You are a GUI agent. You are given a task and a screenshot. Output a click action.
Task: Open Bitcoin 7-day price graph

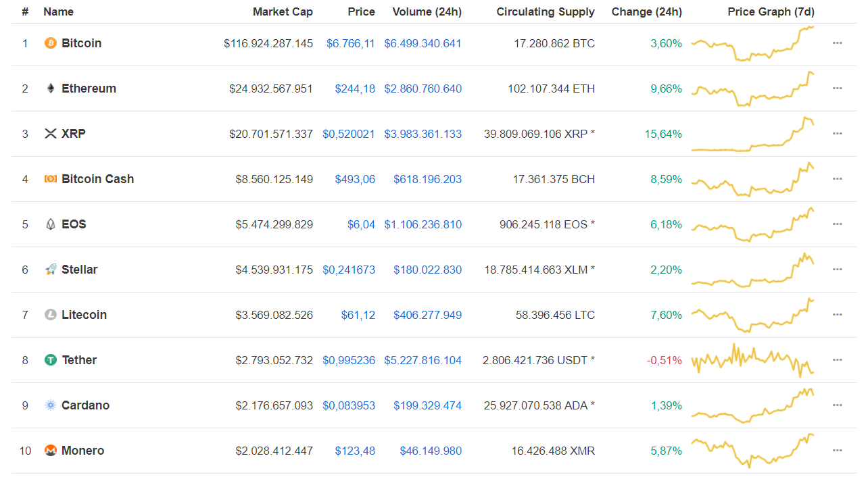tap(752, 43)
